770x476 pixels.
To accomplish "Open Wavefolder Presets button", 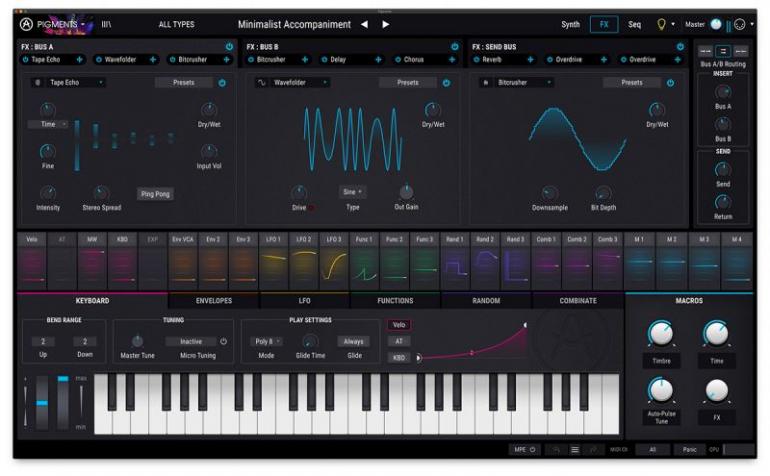I will pyautogui.click(x=408, y=83).
